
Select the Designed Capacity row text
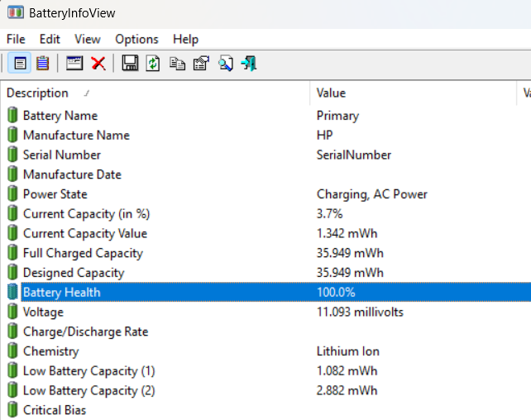74,273
